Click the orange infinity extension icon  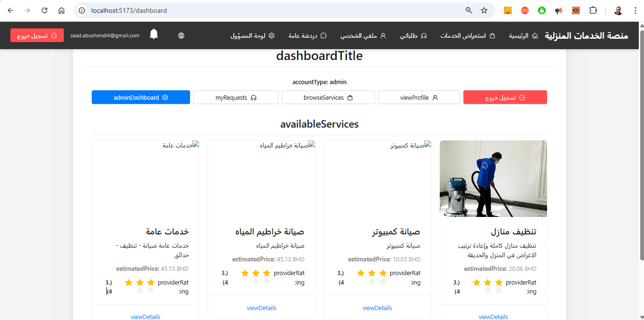tap(525, 10)
